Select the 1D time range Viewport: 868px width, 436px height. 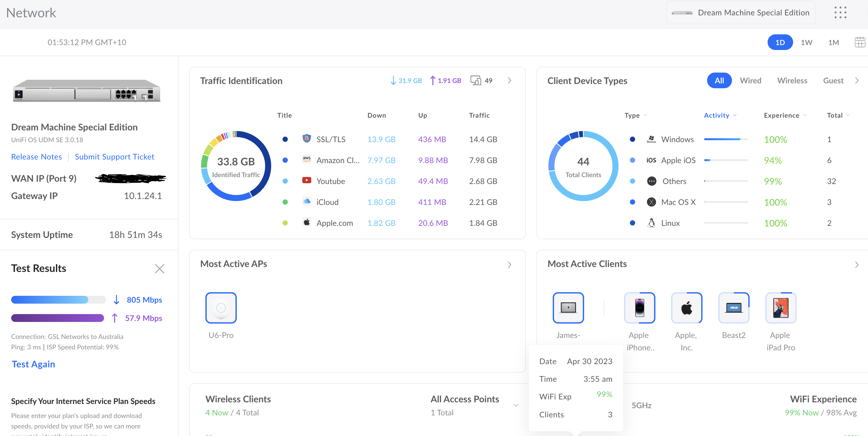tap(780, 42)
